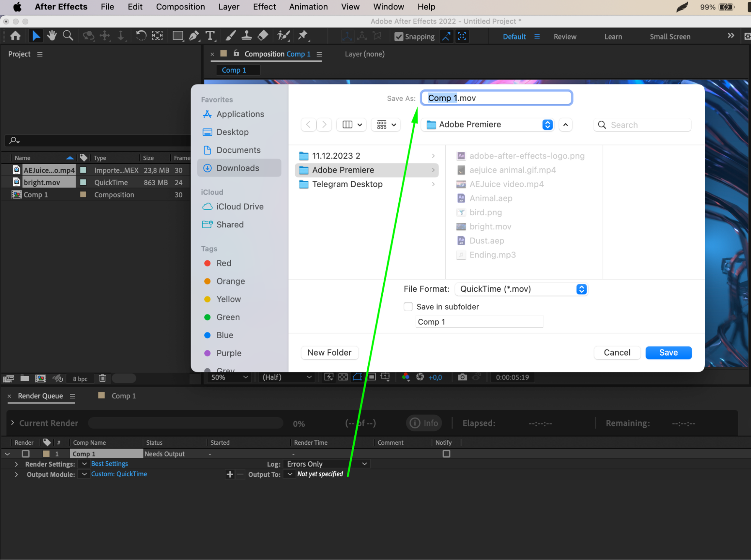Viewport: 751px width, 560px height.
Task: Select the Horizontal Type tool
Action: (x=210, y=36)
